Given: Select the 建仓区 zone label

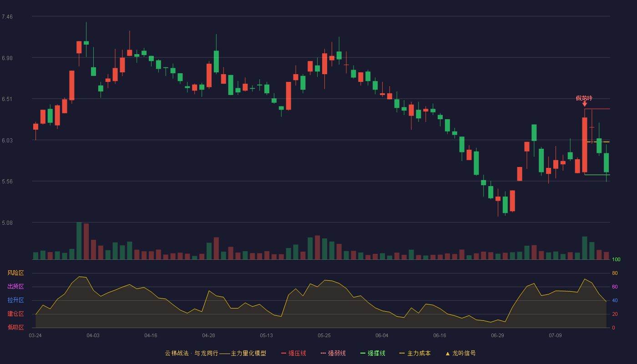Looking at the screenshot, I should tap(15, 314).
